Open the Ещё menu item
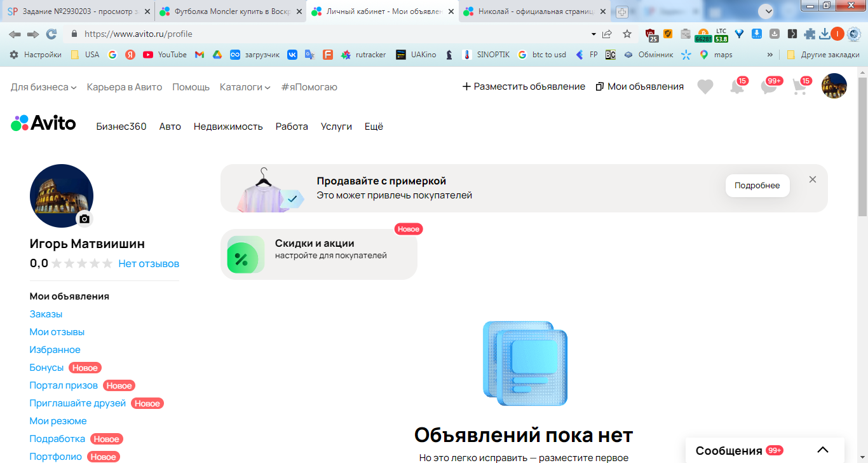The image size is (868, 463). [x=374, y=127]
